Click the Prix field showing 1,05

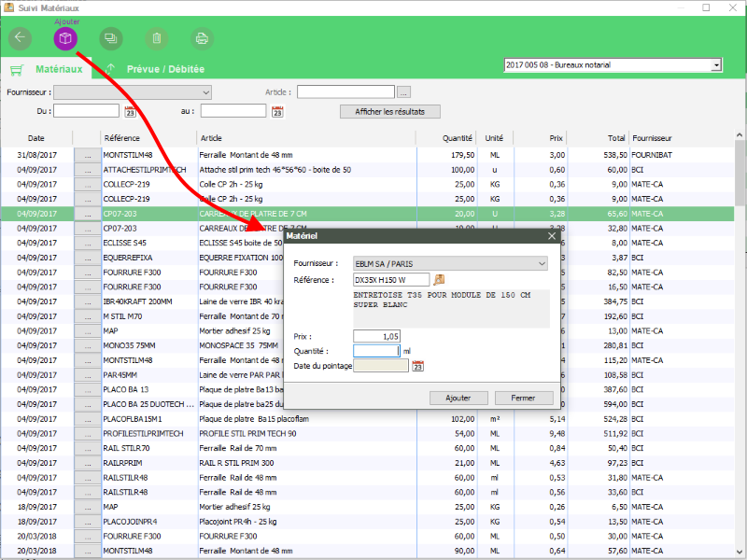click(x=376, y=336)
